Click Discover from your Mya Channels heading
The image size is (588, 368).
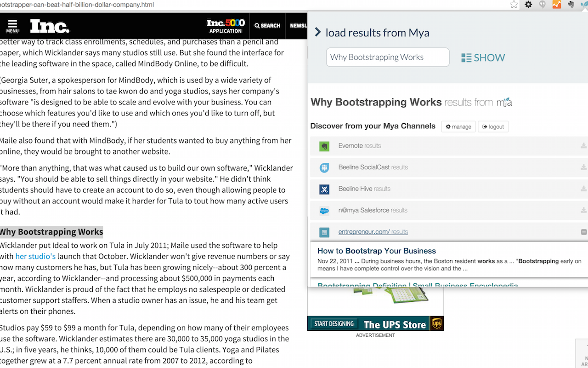(373, 126)
